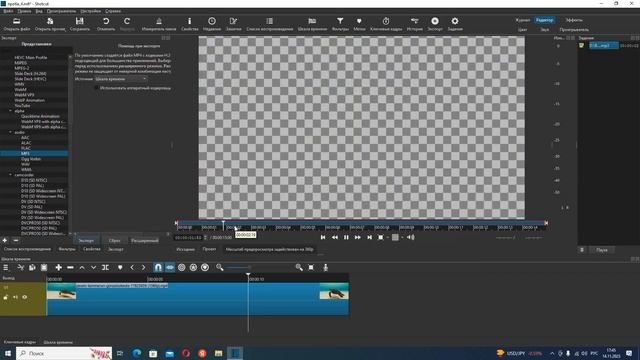The height and width of the screenshot is (360, 640).
Task: Open the timeline hamburger menu icon
Action: click(6, 267)
